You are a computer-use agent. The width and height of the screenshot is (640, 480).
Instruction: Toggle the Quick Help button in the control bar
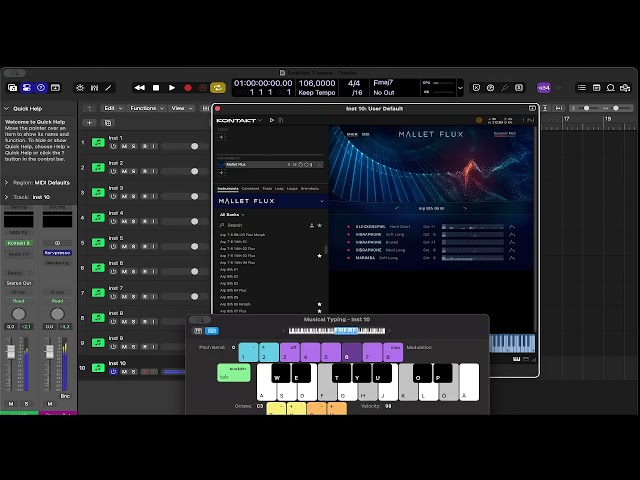[41, 88]
